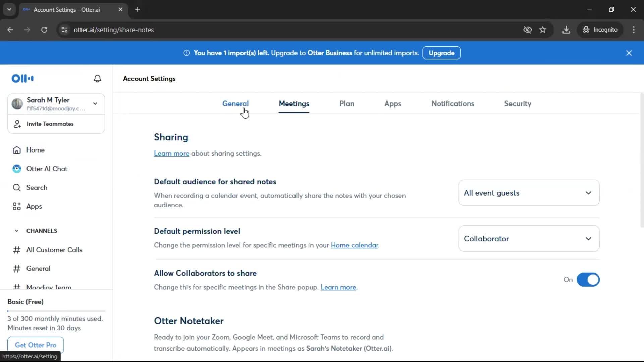Select the Account Settings browser tab

point(73,10)
